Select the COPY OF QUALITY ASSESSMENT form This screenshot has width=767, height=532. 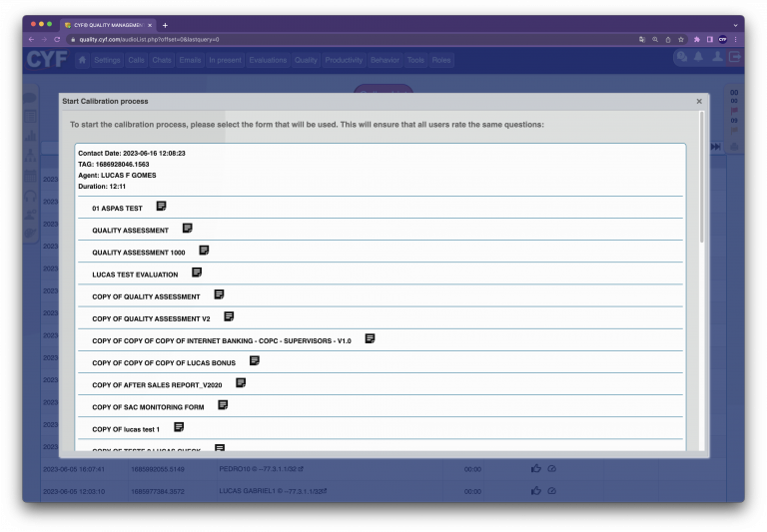coord(146,296)
